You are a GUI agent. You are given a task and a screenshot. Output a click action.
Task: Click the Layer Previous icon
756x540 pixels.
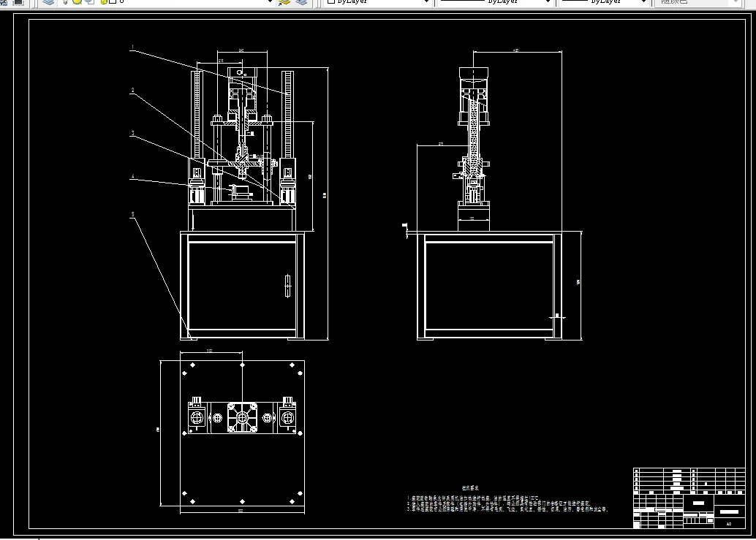(301, 2)
